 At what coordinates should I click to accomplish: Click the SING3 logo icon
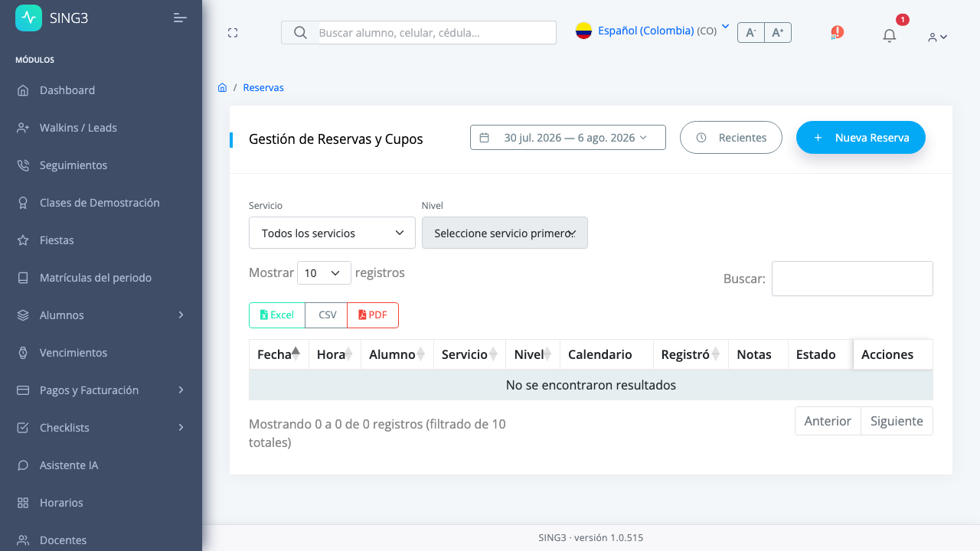29,18
